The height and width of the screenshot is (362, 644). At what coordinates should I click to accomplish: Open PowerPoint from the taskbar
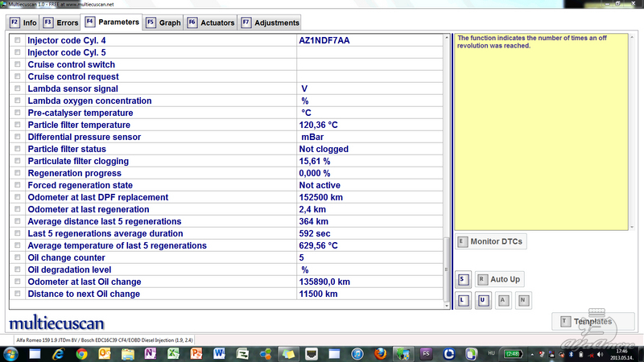click(196, 354)
